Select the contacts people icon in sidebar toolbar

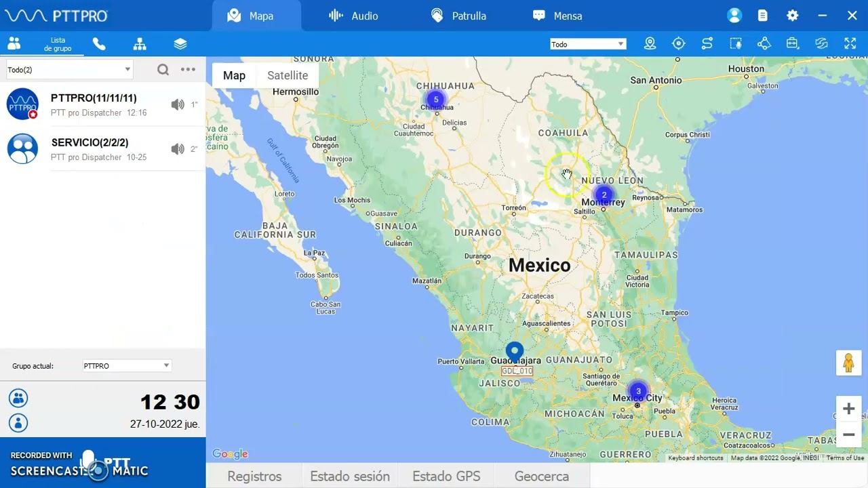[x=14, y=44]
